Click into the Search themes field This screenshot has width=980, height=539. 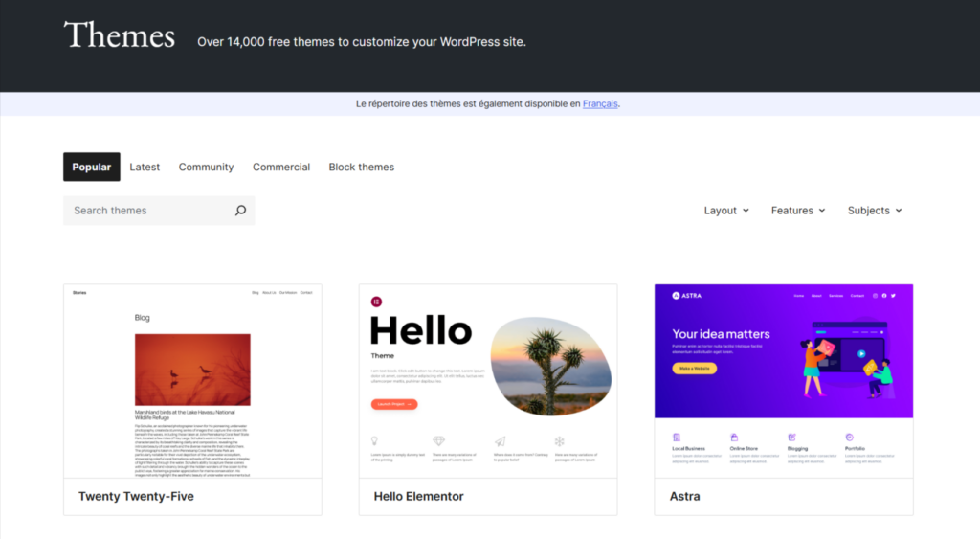point(148,211)
